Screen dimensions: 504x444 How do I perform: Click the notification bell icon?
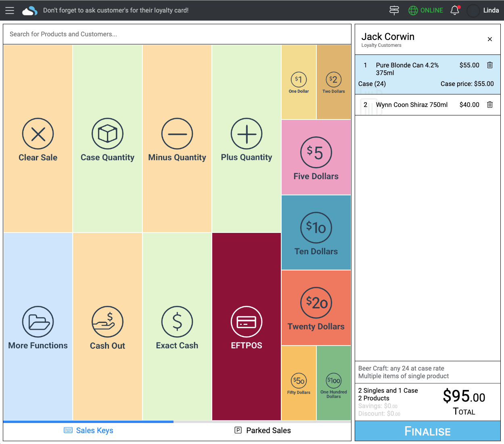tap(455, 10)
